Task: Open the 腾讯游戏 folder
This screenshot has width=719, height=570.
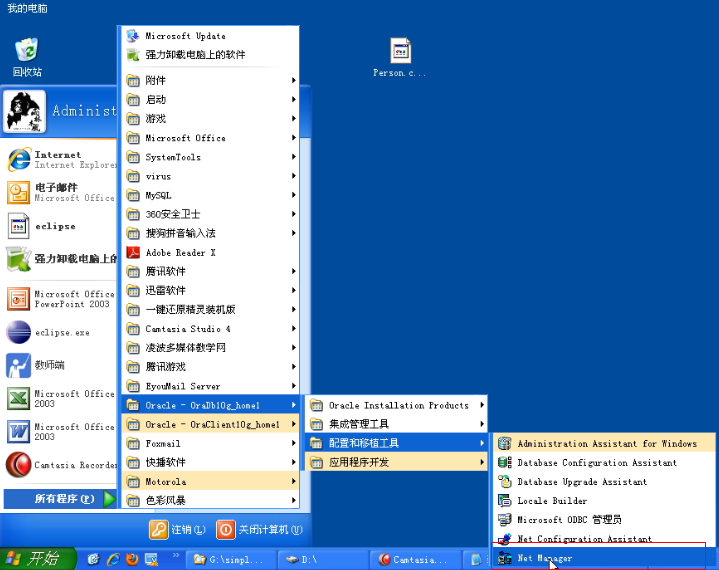Action: tap(210, 367)
